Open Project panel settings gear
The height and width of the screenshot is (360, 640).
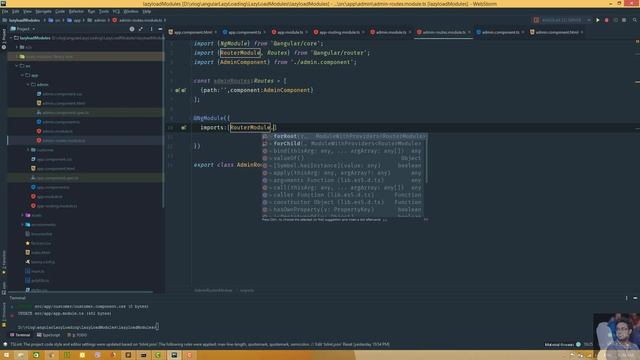(x=132, y=29)
